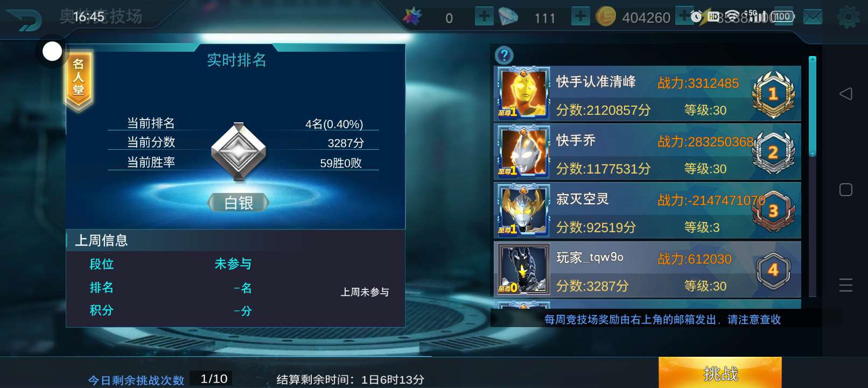Select first ranked player 快手认准清峰
Viewport: 868px width, 388px height.
pos(647,94)
